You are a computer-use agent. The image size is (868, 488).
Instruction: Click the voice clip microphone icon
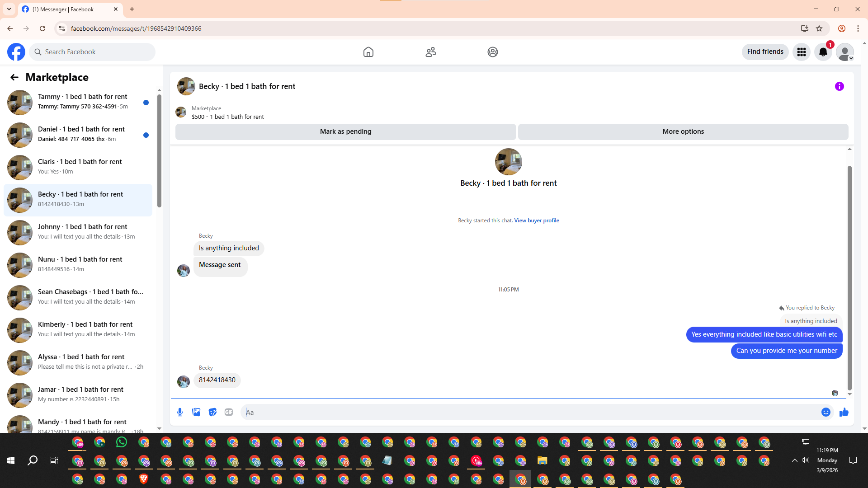[180, 412]
